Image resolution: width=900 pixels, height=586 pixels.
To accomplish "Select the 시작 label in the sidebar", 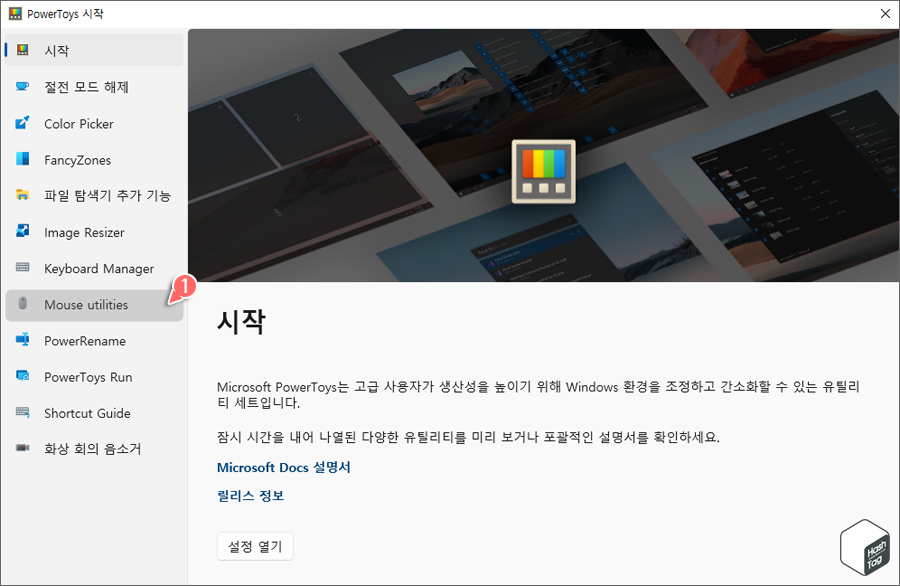I will [x=56, y=51].
